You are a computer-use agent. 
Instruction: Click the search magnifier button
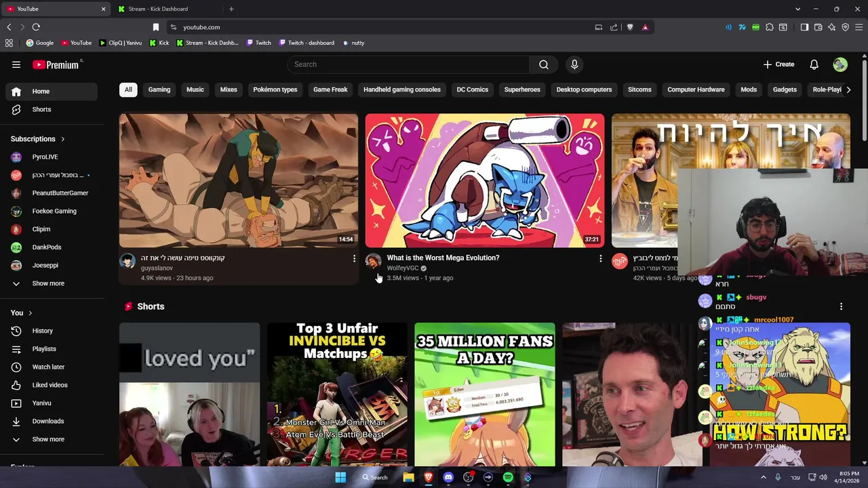point(543,64)
